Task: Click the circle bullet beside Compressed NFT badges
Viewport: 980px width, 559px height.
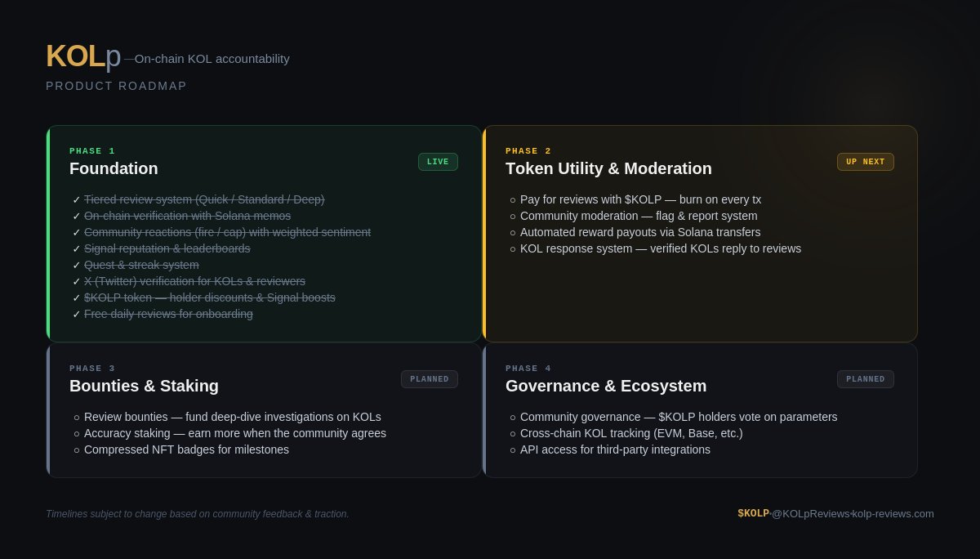Action: (x=77, y=450)
